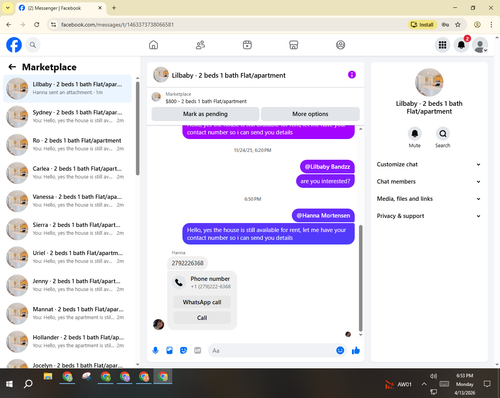Click the chat messages scrollbar thumb

[360, 278]
